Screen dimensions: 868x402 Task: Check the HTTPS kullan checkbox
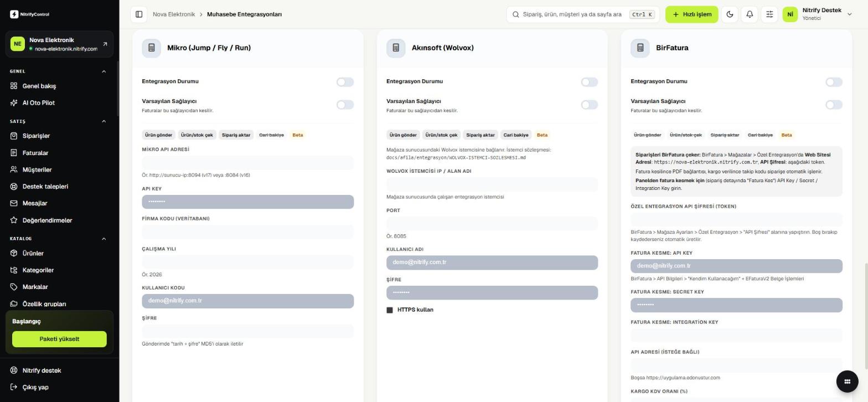tap(390, 310)
